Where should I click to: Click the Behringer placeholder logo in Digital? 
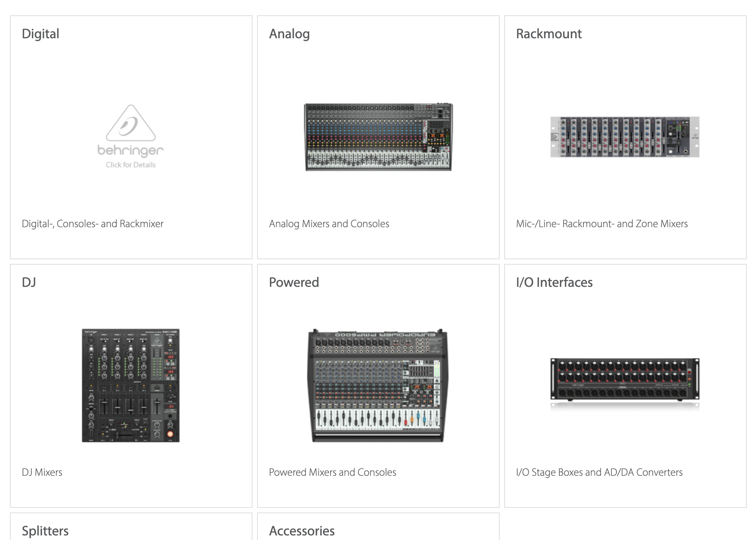tap(130, 137)
